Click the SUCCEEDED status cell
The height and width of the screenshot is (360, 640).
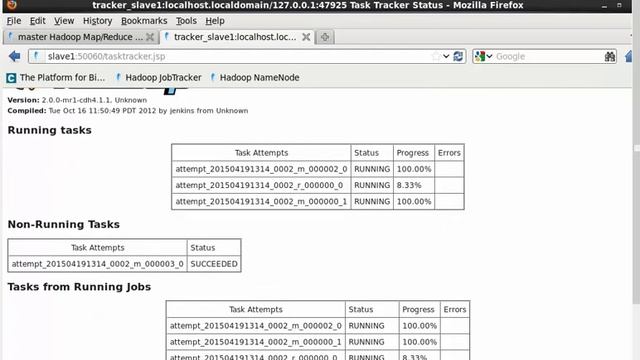pyautogui.click(x=214, y=264)
